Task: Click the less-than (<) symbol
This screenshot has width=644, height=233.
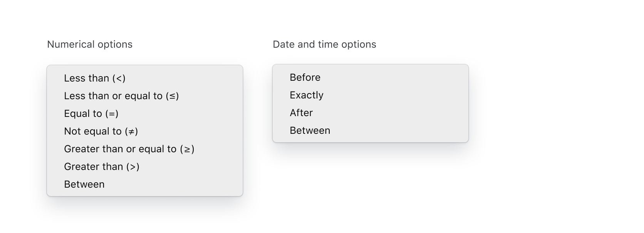Action: tap(119, 78)
